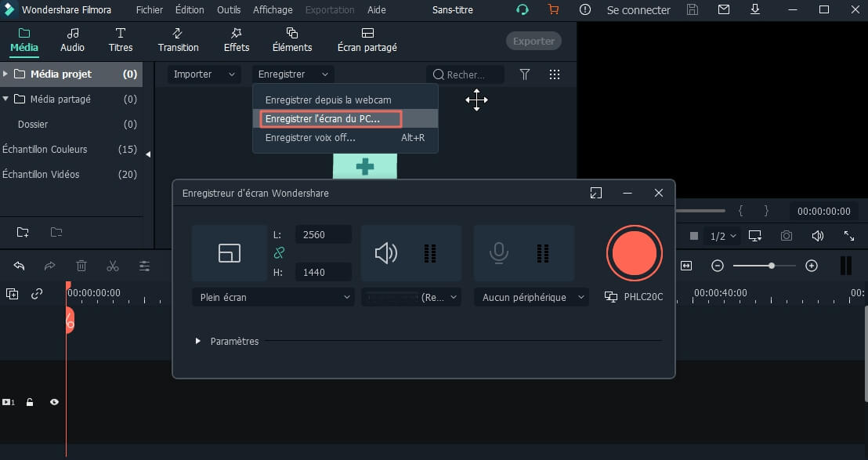Click Se connecter to sign in
868x460 pixels.
(x=638, y=9)
